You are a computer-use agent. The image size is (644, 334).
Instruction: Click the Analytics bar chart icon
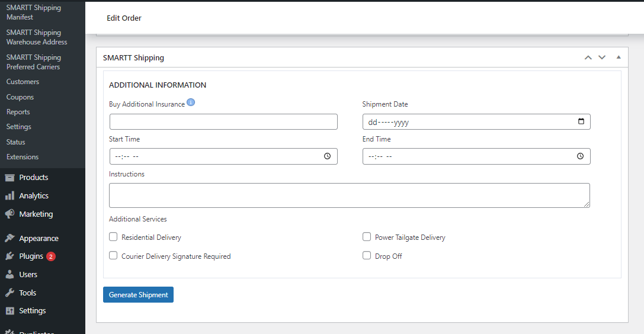(9, 196)
